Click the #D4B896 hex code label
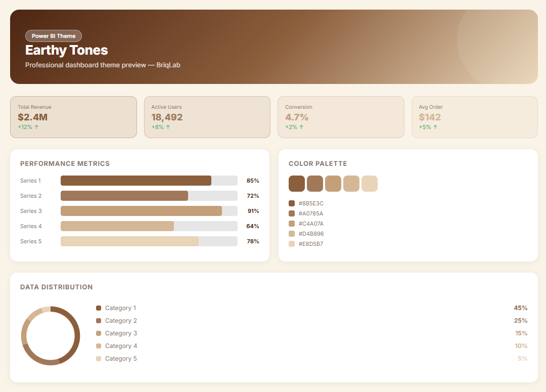Screen dimensions: 546x392 point(311,234)
